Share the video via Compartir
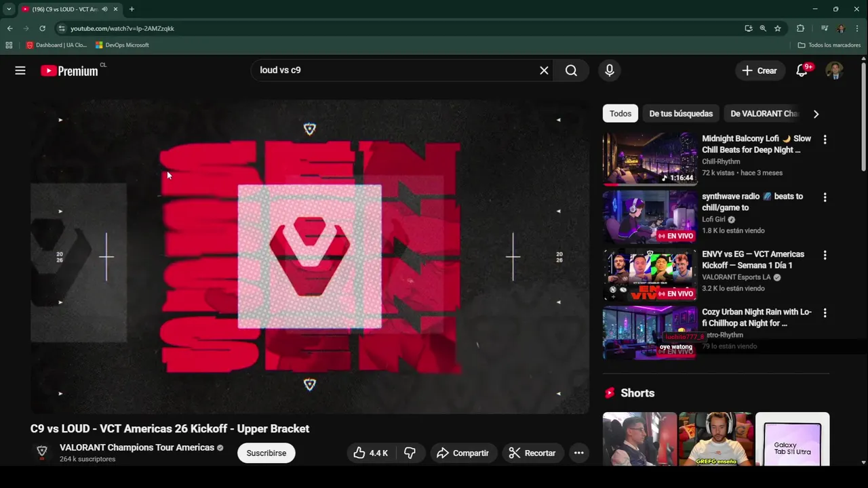This screenshot has height=488, width=868. pyautogui.click(x=463, y=453)
